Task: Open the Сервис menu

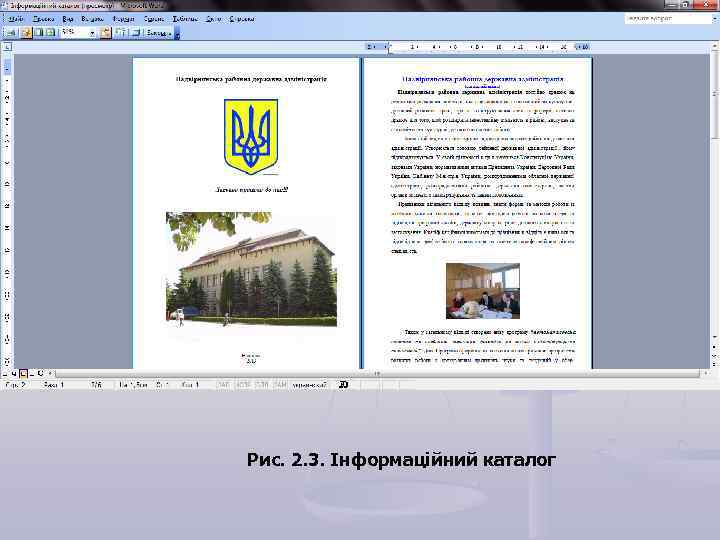Action: pos(154,19)
